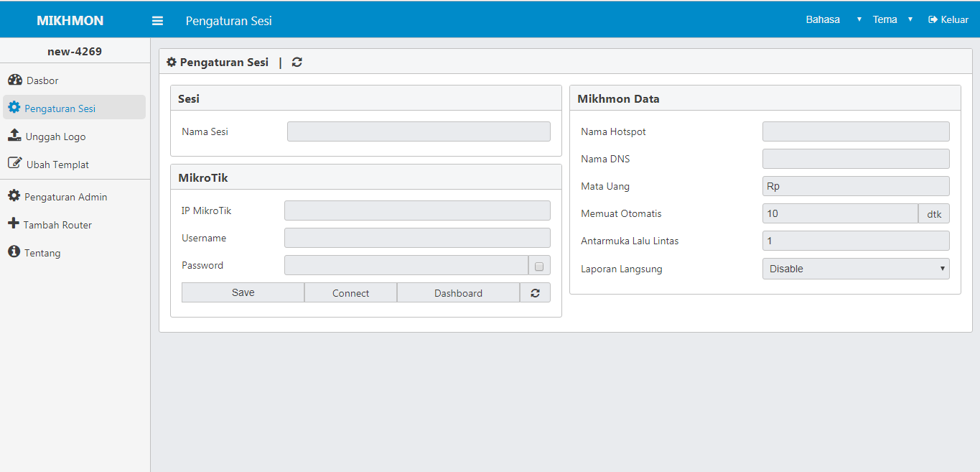Click the Ubah Templat edit icon
The height and width of the screenshot is (472, 980).
pyautogui.click(x=14, y=164)
